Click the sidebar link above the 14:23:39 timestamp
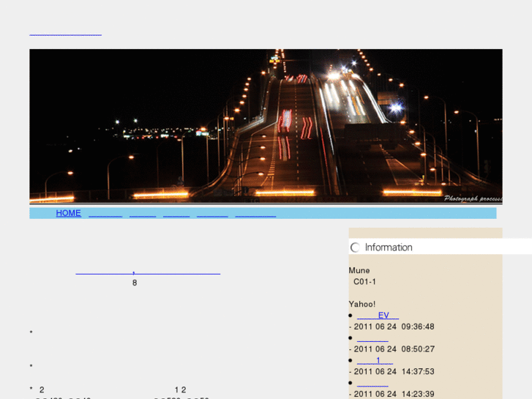This screenshot has height=399, width=532. tap(372, 383)
